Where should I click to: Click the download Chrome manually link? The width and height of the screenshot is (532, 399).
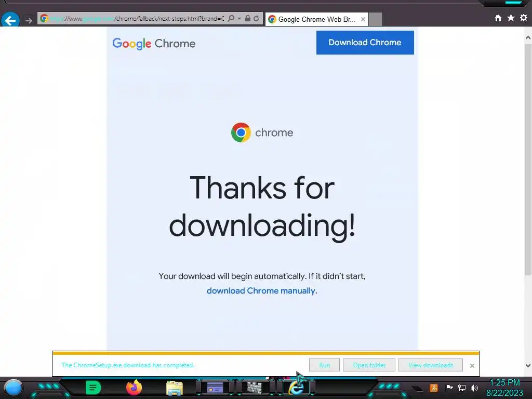point(261,291)
